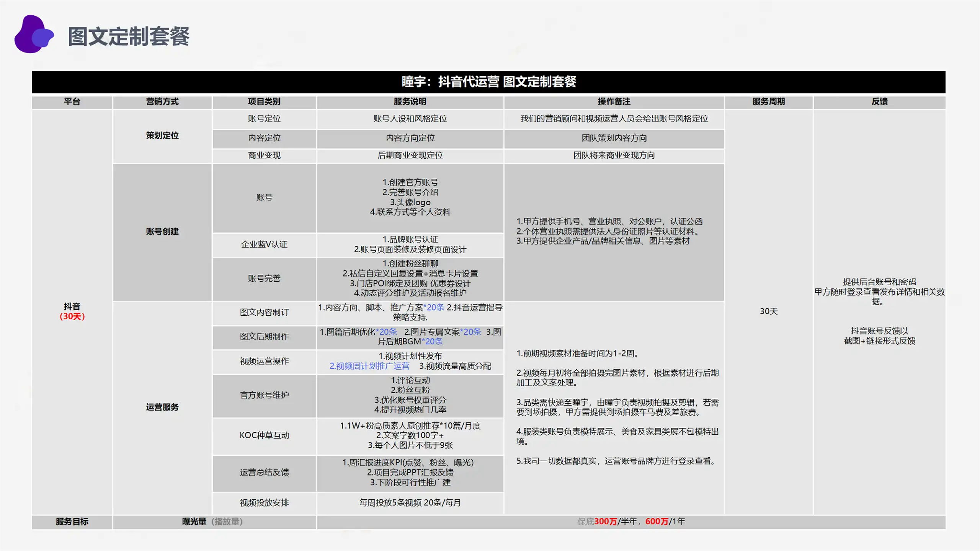Image resolution: width=980 pixels, height=551 pixels.
Task: Click the line 1.评论互动
Action: coord(410,381)
